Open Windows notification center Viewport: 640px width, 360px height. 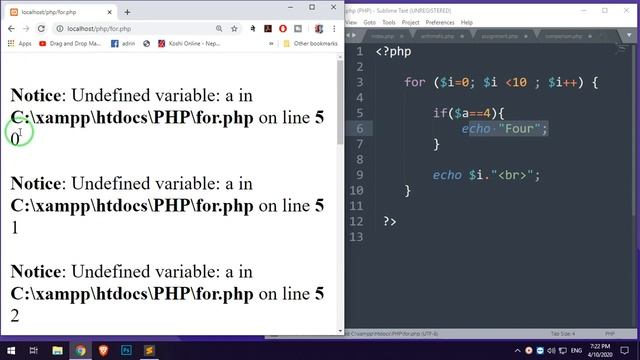pos(624,350)
